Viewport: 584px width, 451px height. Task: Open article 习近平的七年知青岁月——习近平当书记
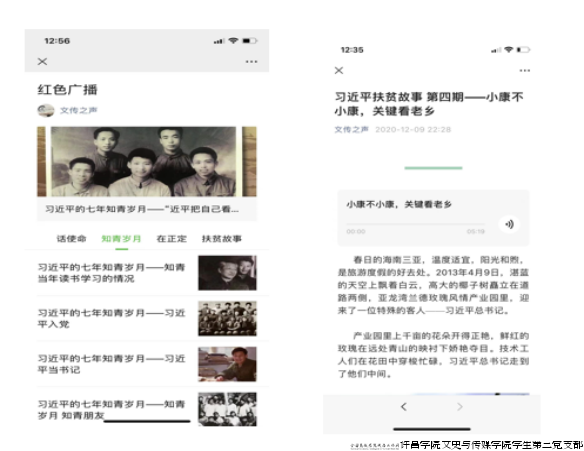pyautogui.click(x=111, y=364)
